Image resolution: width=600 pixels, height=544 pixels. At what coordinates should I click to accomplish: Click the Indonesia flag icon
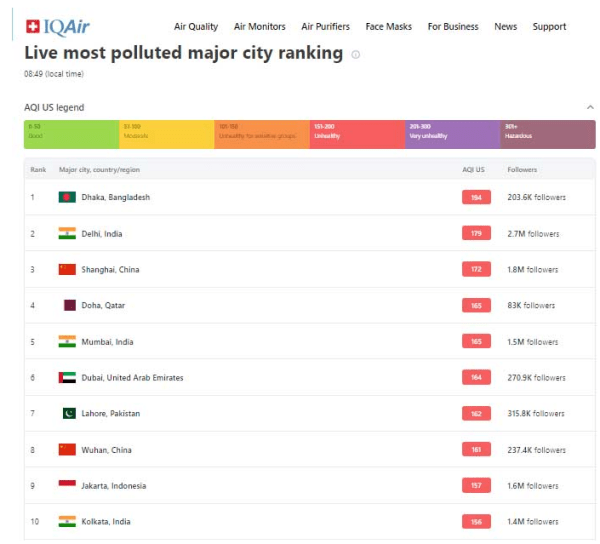tap(67, 484)
